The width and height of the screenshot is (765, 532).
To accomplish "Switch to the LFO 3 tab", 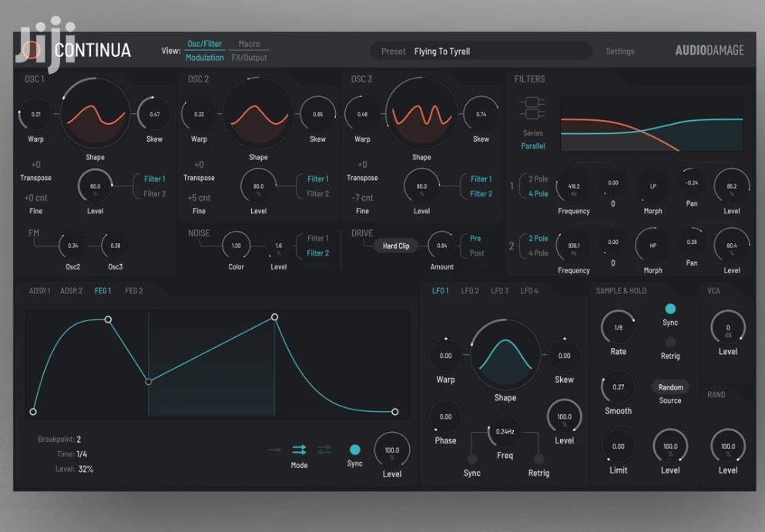I will 499,290.
